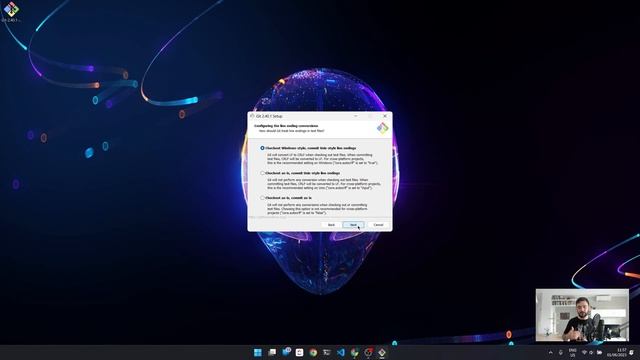Show hidden system tray icons
640x360 pixels.
551,353
